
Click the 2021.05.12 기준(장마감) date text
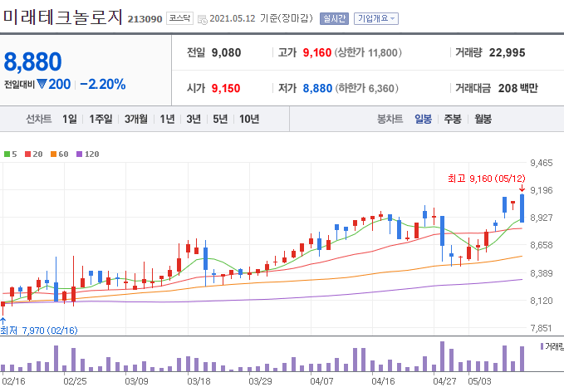pos(262,18)
